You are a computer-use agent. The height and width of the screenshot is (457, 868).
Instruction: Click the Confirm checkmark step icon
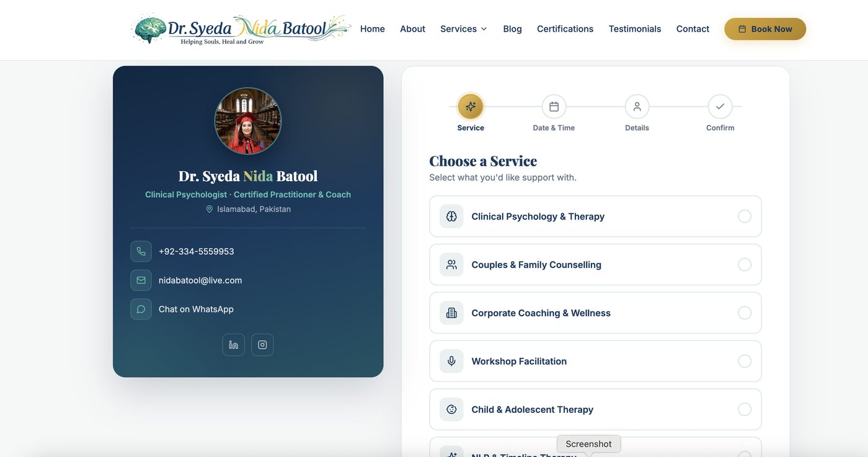(720, 107)
